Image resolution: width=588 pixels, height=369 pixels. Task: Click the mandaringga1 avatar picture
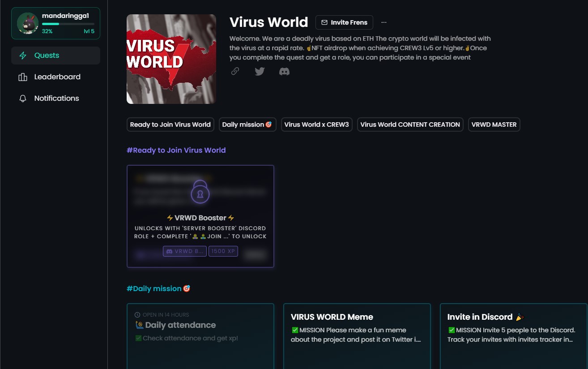(28, 23)
